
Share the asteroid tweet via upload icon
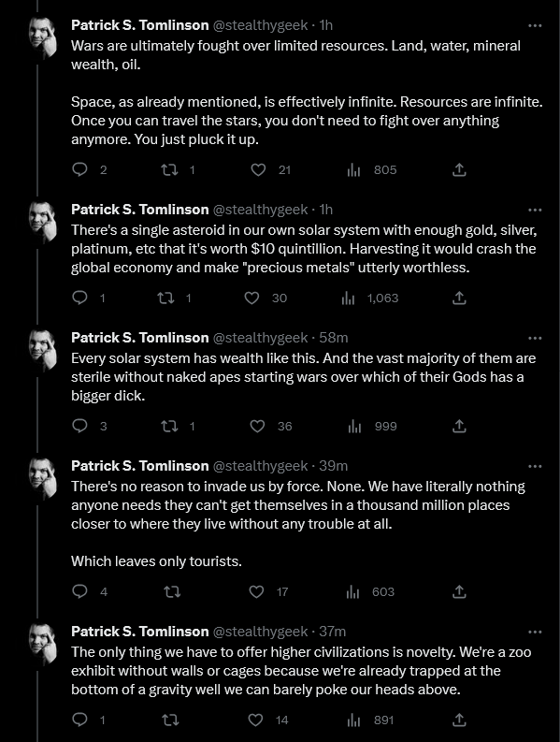(x=459, y=298)
